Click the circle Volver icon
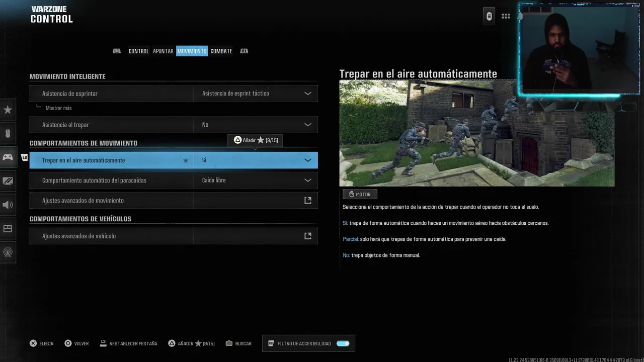This screenshot has height=362, width=644. tap(68, 343)
